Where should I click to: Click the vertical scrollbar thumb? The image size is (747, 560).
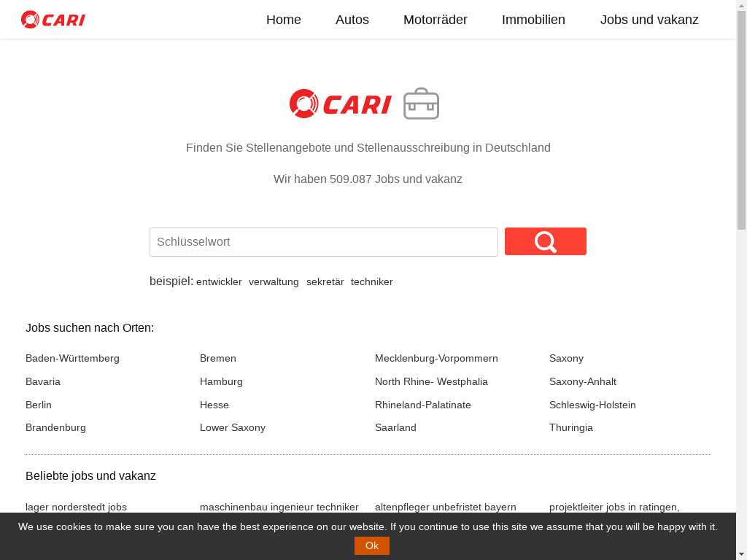pyautogui.click(x=742, y=119)
